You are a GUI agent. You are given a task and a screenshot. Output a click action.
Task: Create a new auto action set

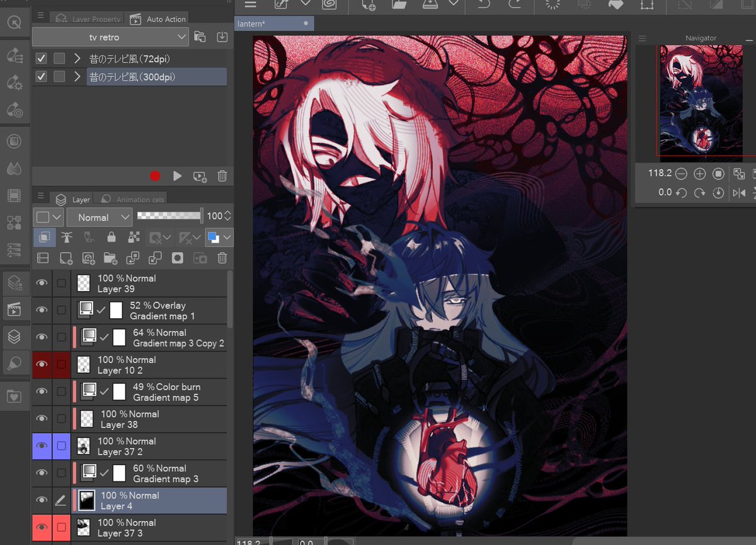(x=200, y=37)
